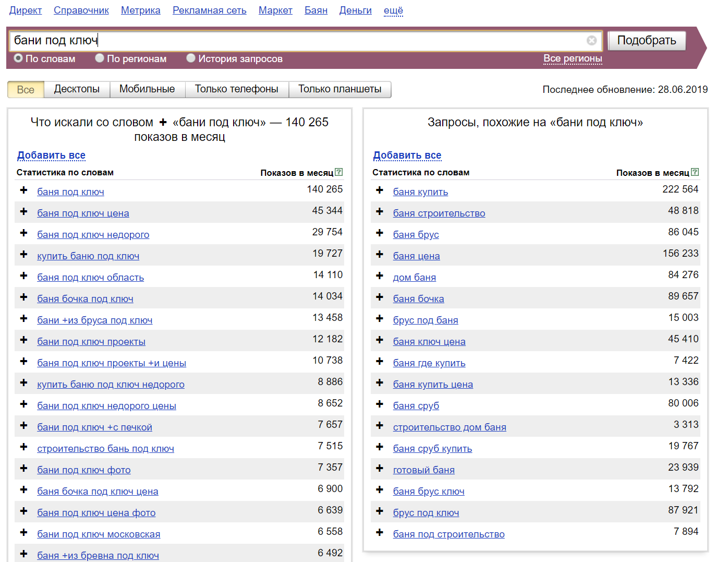Add 'бани под ключ фото' with its plus icon
728x562 pixels.
click(23, 469)
